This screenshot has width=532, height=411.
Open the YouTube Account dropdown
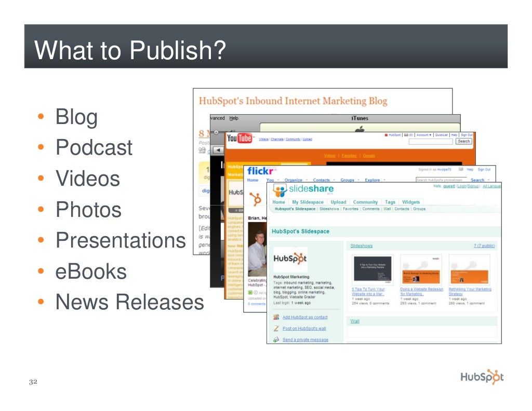pyautogui.click(x=423, y=135)
